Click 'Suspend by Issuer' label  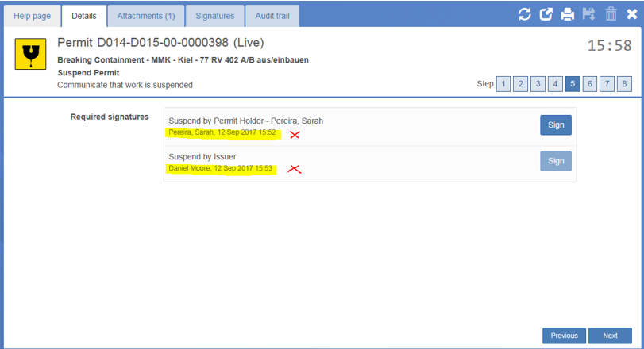click(202, 157)
